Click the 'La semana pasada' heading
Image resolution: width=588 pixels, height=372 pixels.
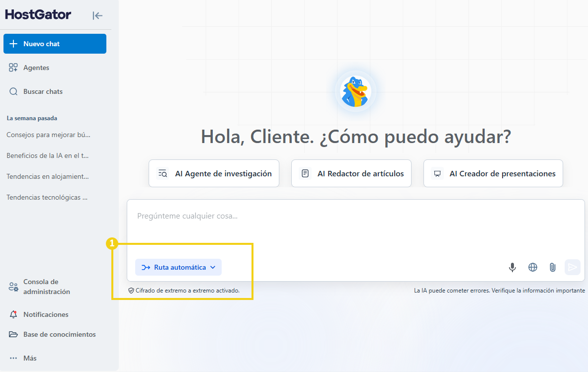coord(32,118)
